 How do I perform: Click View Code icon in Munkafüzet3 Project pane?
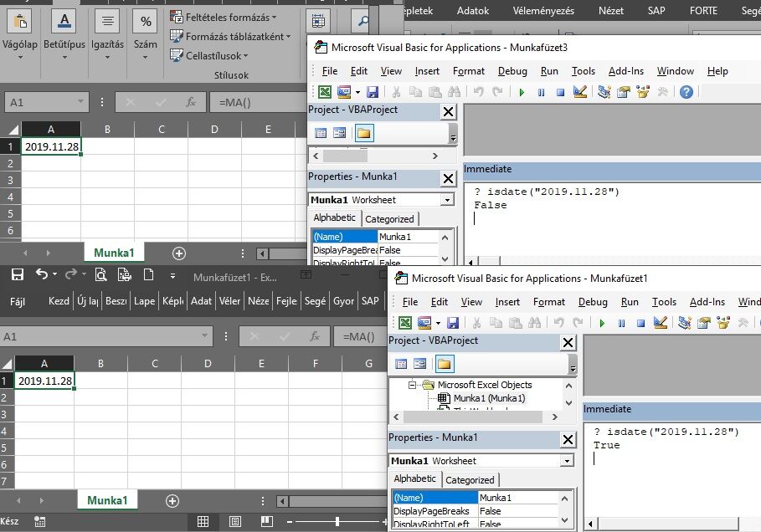pyautogui.click(x=321, y=133)
